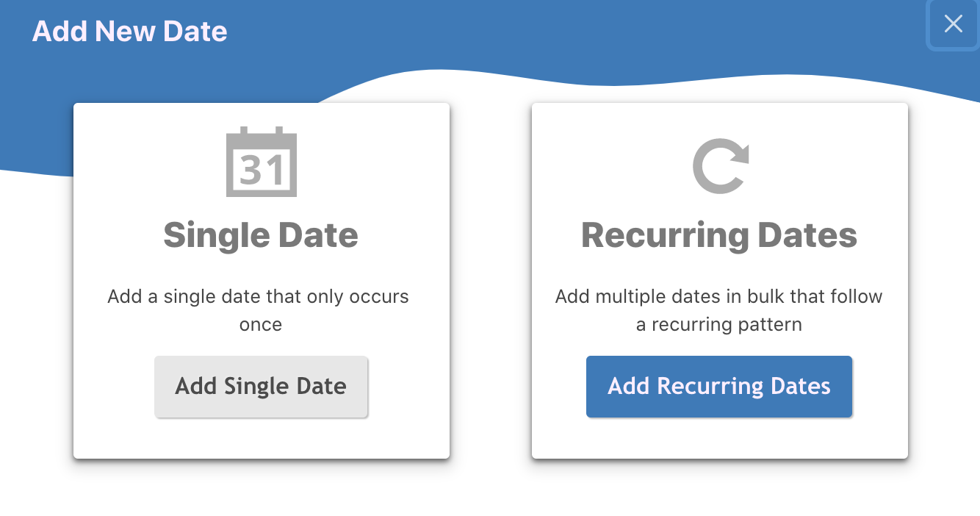This screenshot has width=980, height=516.
Task: Click the Add Recurring Dates button
Action: tap(719, 386)
